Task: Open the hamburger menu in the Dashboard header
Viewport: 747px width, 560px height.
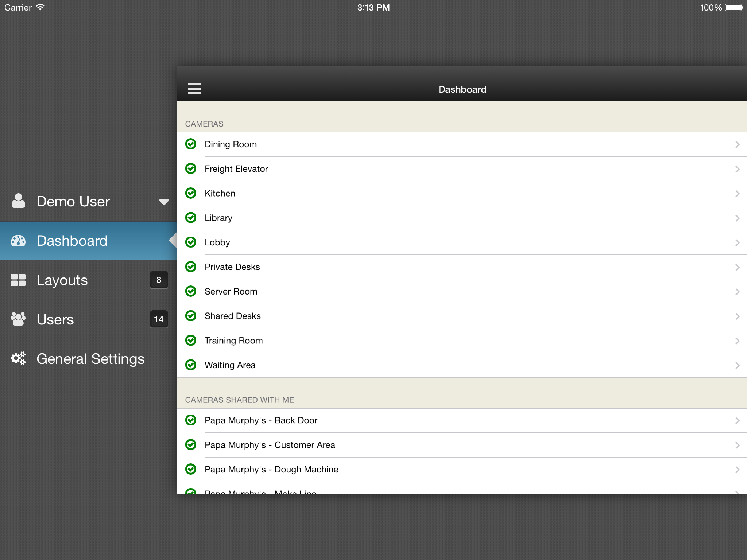Action: click(194, 89)
